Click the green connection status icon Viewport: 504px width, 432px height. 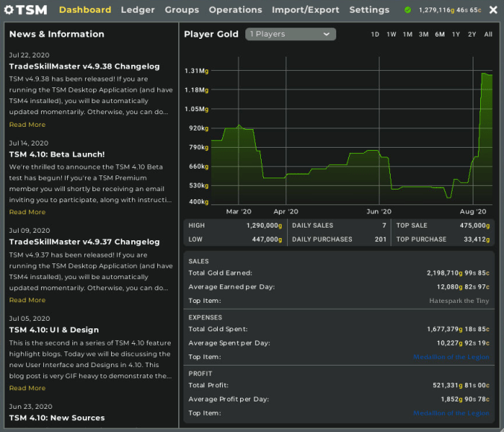(408, 10)
